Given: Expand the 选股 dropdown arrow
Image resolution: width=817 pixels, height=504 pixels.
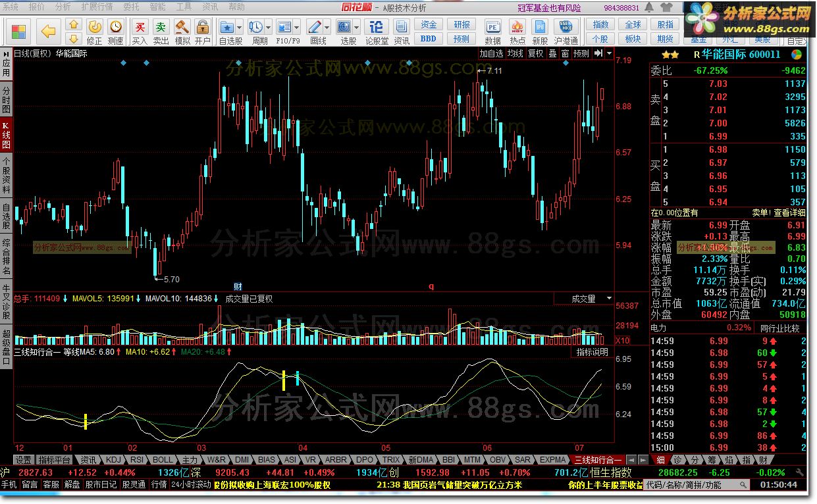Looking at the screenshot, I should coord(357,28).
